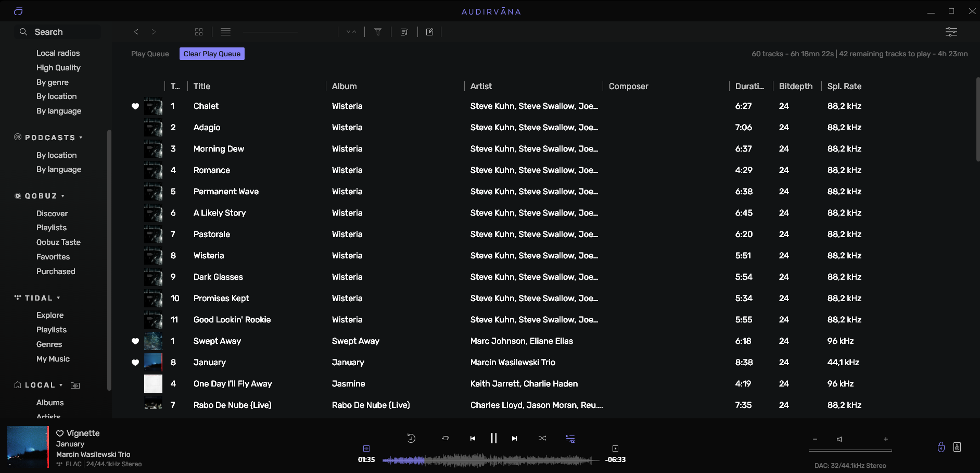Open Qobuz Favorites

[53, 257]
